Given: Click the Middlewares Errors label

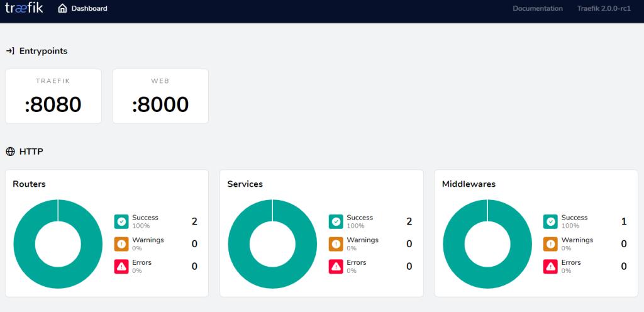Looking at the screenshot, I should (571, 262).
